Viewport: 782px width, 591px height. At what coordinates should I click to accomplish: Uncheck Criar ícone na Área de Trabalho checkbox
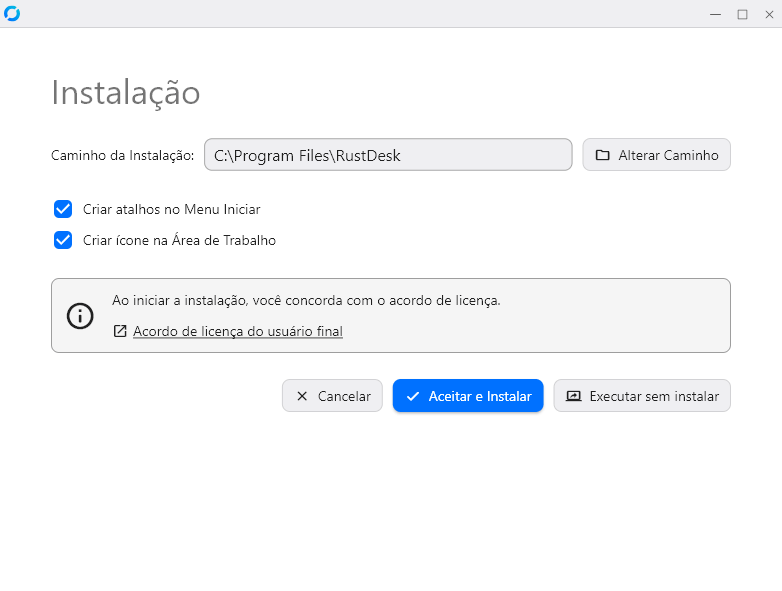pos(63,240)
